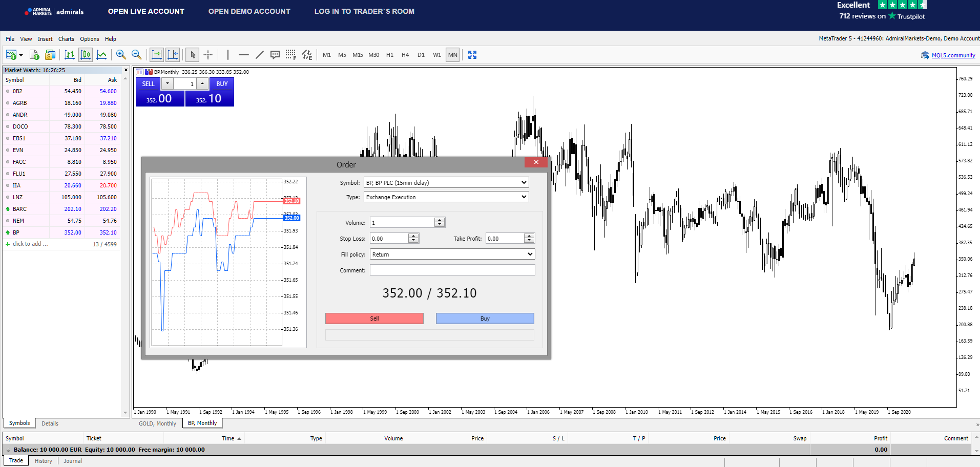Select the text label comment tool
Screen dimensions: 980x467
tap(275, 55)
